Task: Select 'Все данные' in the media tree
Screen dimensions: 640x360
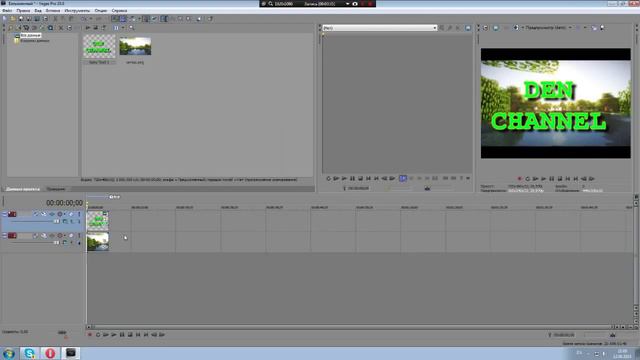Action: point(31,36)
